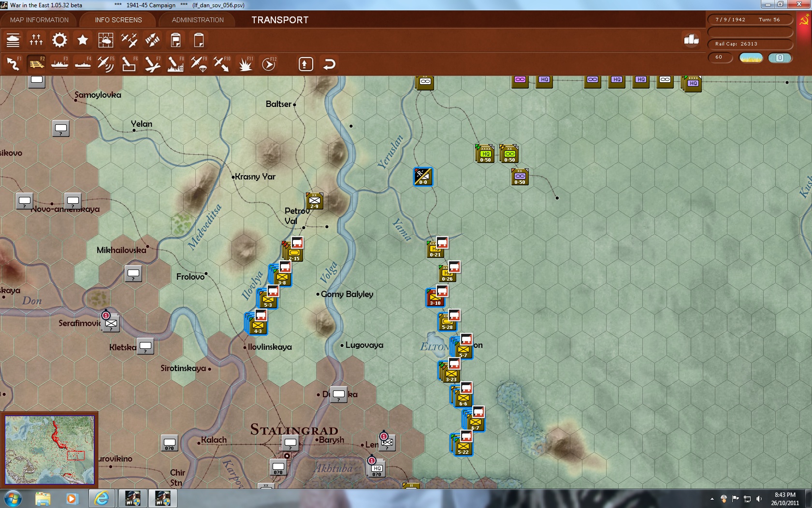
Task: Click the light-blue 0 indicator button
Action: pyautogui.click(x=780, y=58)
